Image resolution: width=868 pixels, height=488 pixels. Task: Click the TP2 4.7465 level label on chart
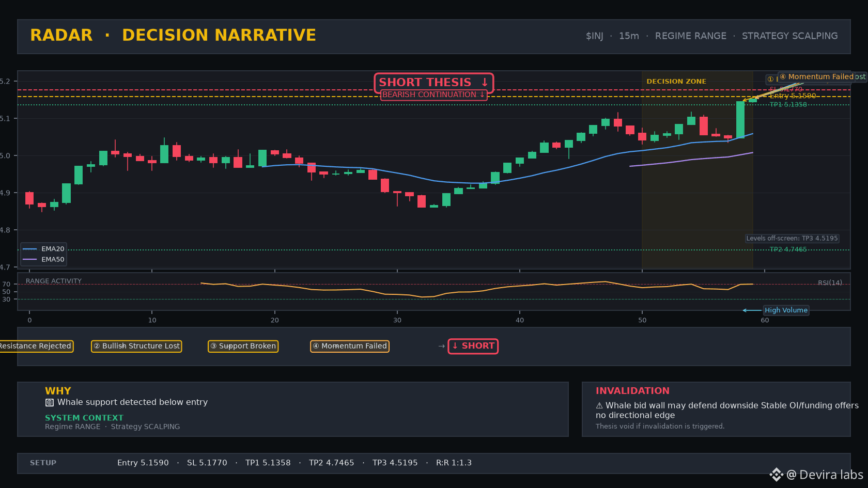(x=788, y=249)
